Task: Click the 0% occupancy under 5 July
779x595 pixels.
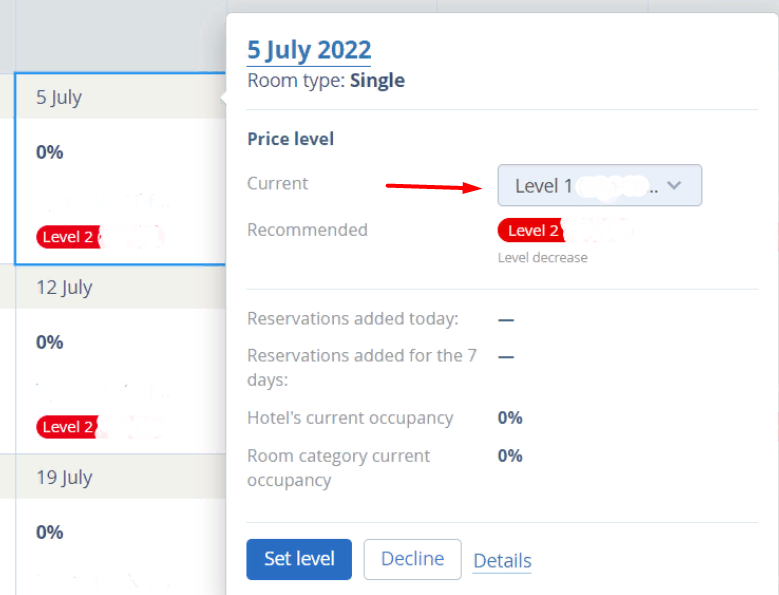Action: click(50, 152)
